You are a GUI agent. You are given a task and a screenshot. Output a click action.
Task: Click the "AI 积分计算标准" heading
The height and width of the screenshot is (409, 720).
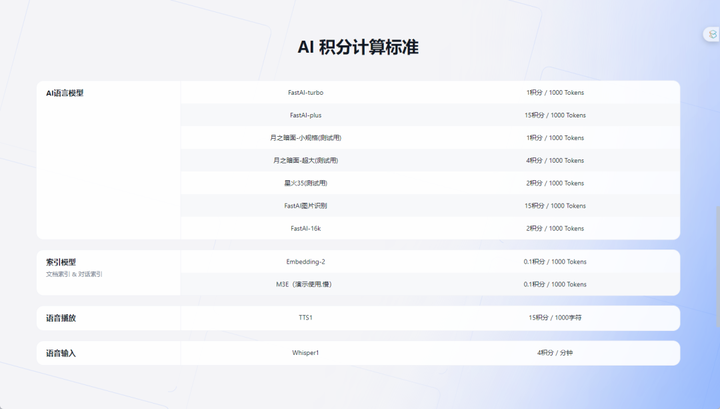click(358, 47)
